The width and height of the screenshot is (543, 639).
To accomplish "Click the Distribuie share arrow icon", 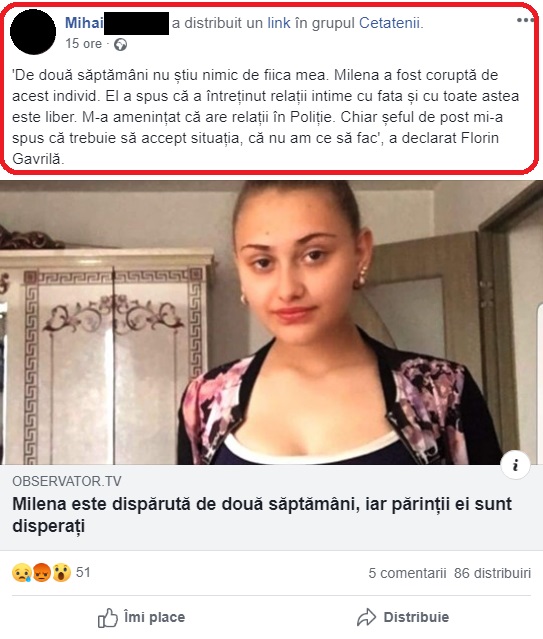I will pyautogui.click(x=366, y=617).
